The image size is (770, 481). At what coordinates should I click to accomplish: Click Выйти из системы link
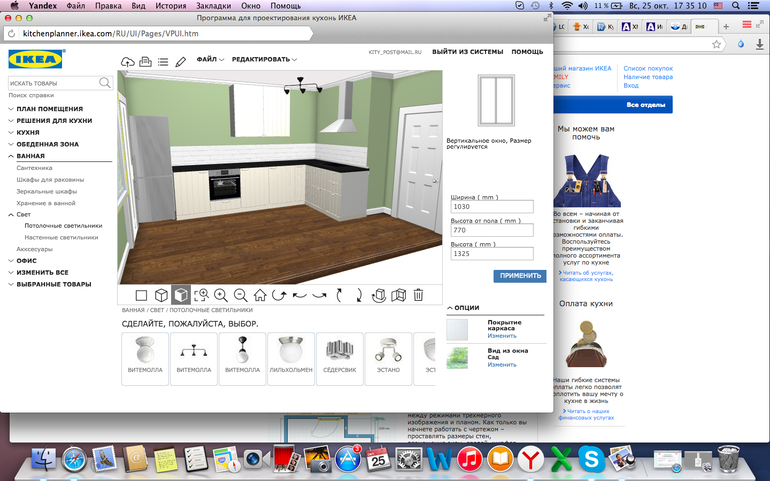(x=468, y=52)
